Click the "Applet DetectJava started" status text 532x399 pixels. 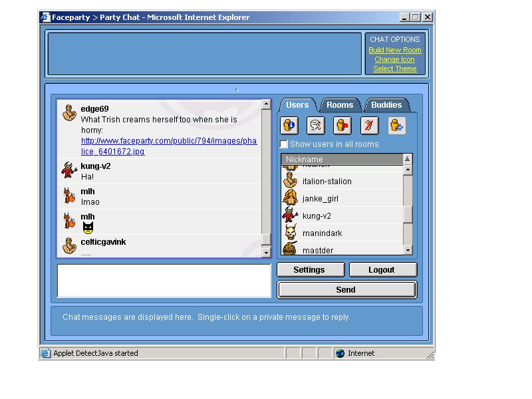[96, 353]
